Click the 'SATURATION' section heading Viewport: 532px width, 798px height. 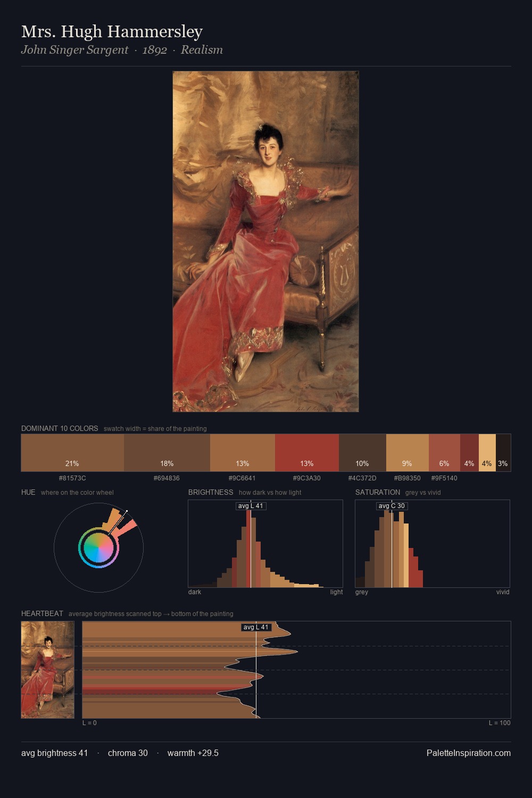[x=378, y=492]
